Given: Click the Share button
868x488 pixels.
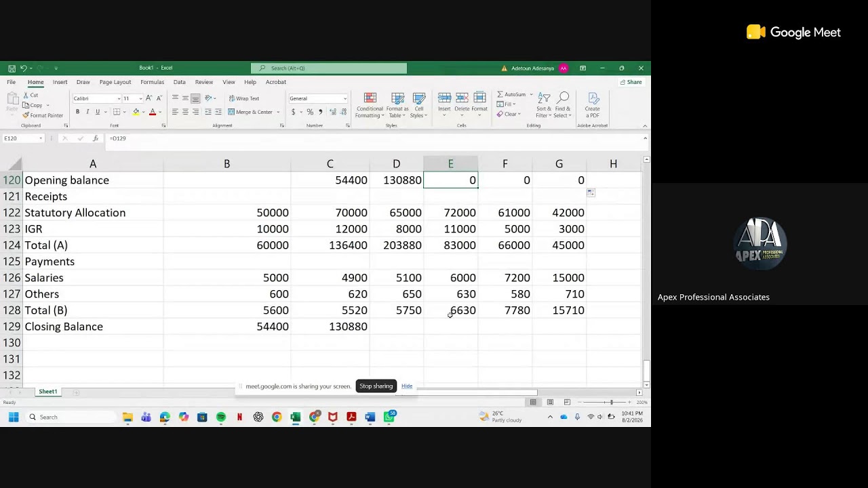Looking at the screenshot, I should point(631,82).
